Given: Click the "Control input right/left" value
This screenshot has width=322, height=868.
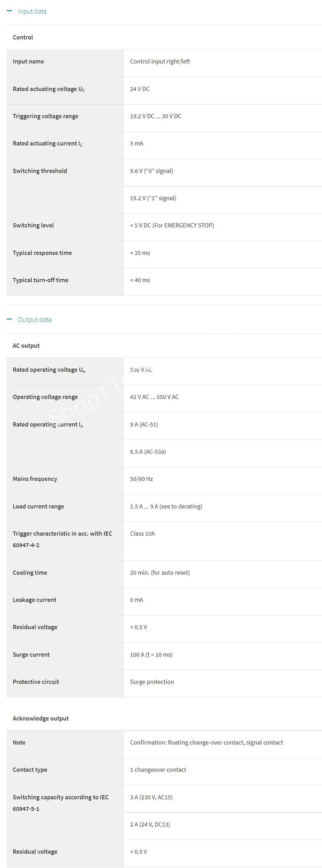Looking at the screenshot, I should [160, 61].
